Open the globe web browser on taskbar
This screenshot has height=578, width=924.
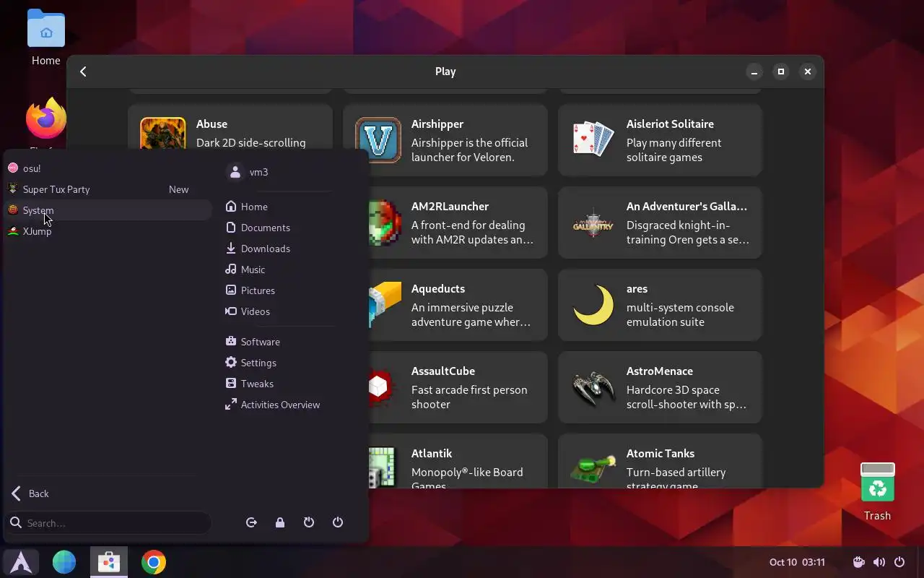point(64,562)
